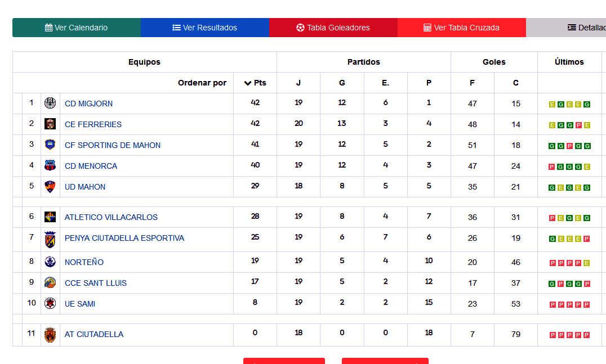Click the Atletico Villacarlos club crest
The width and height of the screenshot is (606, 364).
(50, 217)
